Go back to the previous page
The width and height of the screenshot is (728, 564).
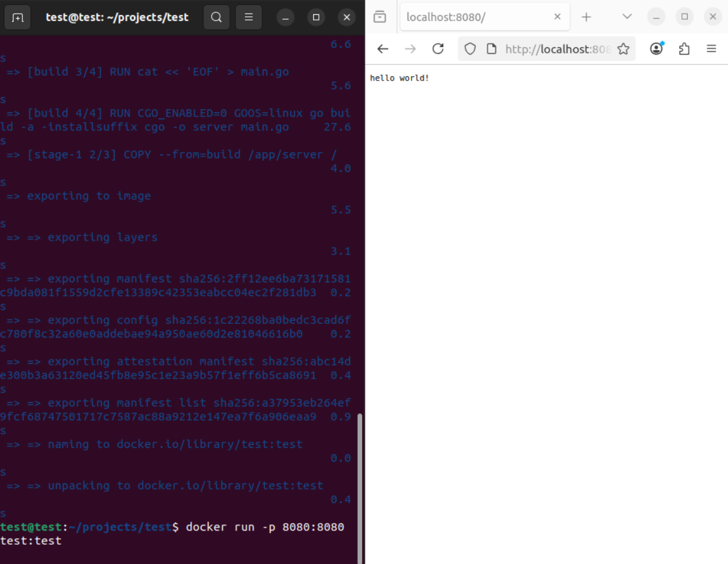pos(383,49)
